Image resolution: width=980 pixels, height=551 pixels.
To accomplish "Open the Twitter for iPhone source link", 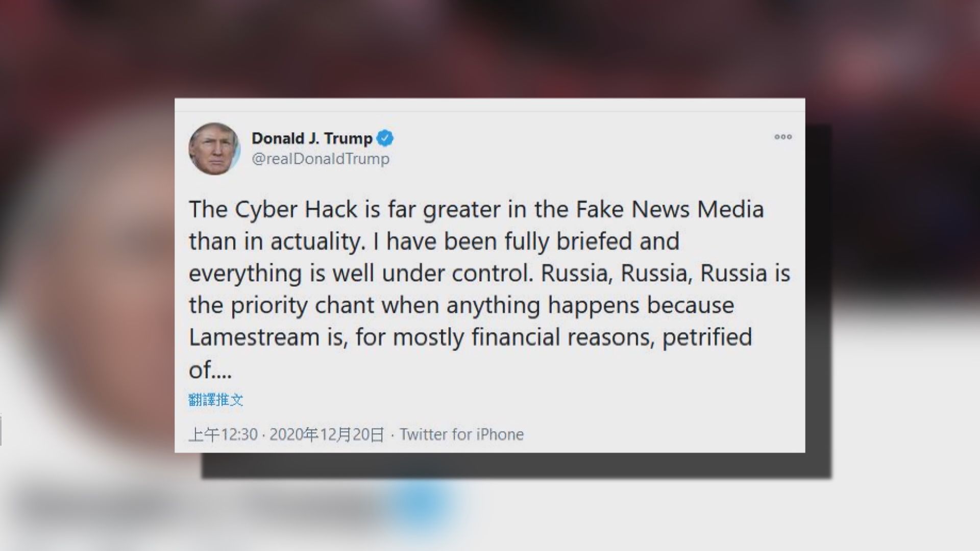I will tap(461, 434).
